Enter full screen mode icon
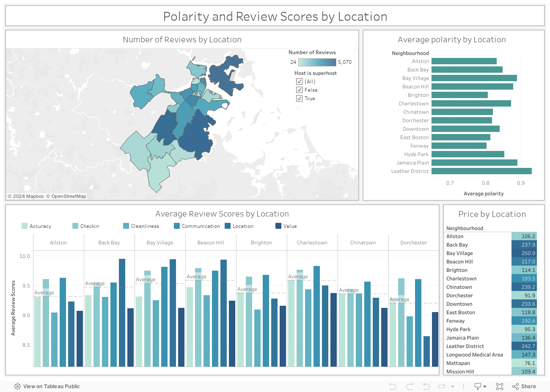Viewport: 550px width, 392px height. (500, 386)
